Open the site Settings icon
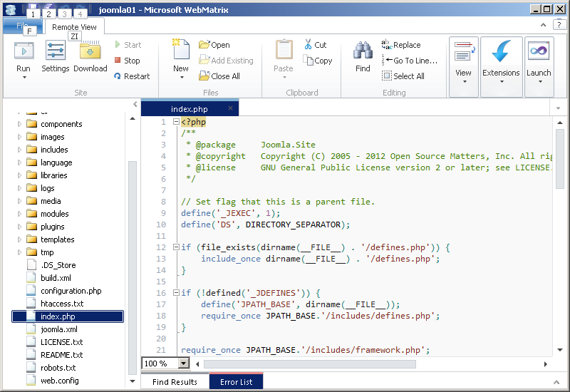This screenshot has height=392, width=570. coord(55,51)
